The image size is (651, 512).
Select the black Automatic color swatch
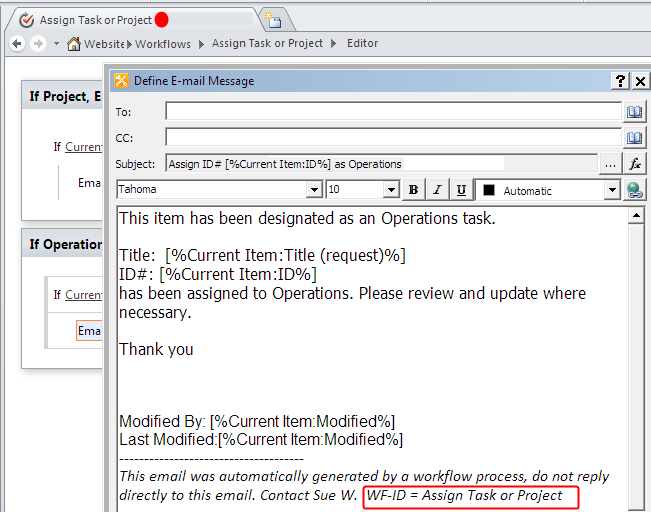[489, 190]
